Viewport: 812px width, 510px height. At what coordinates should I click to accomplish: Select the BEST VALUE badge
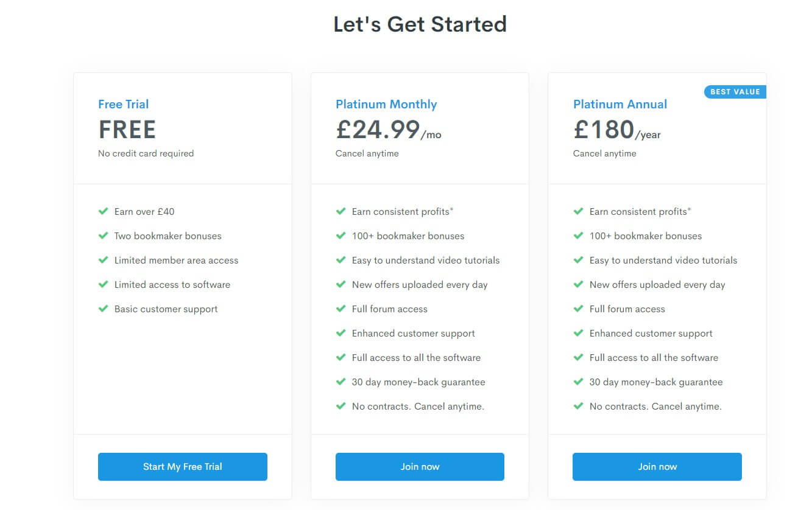(735, 92)
